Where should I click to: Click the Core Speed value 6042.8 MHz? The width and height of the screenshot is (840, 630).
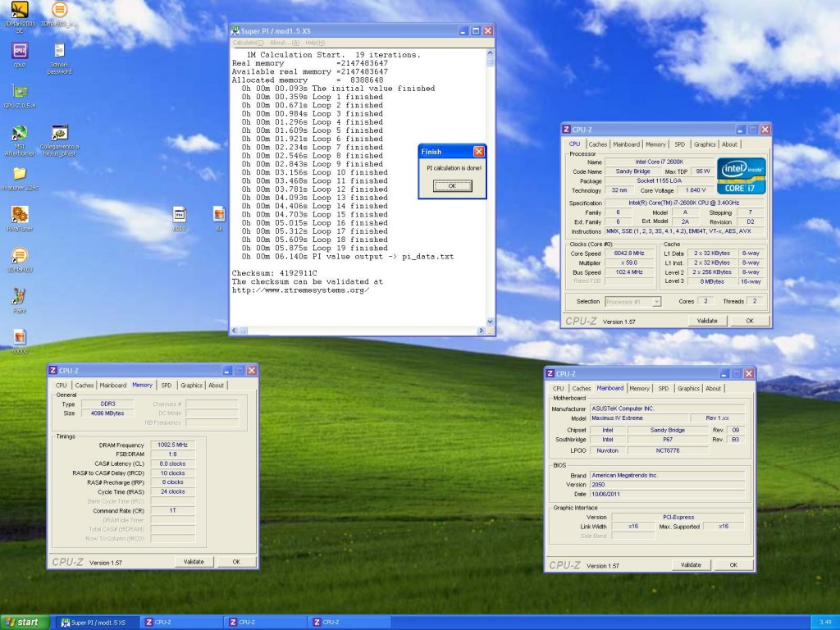[629, 253]
